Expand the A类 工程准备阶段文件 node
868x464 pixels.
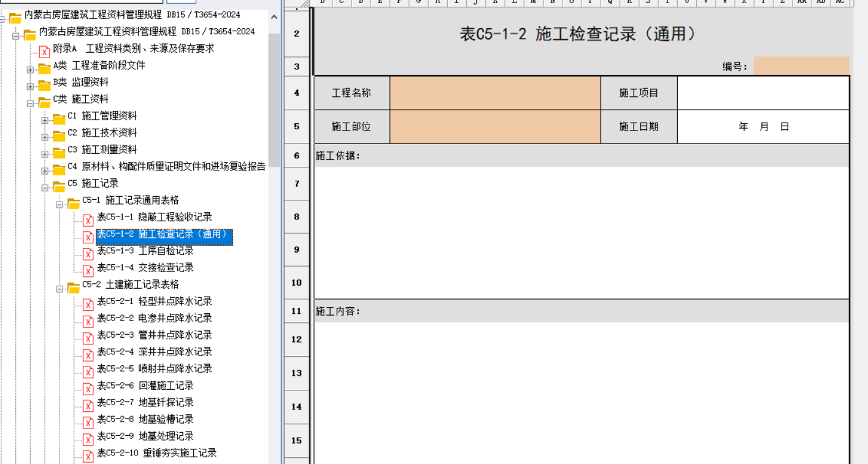(x=30, y=70)
